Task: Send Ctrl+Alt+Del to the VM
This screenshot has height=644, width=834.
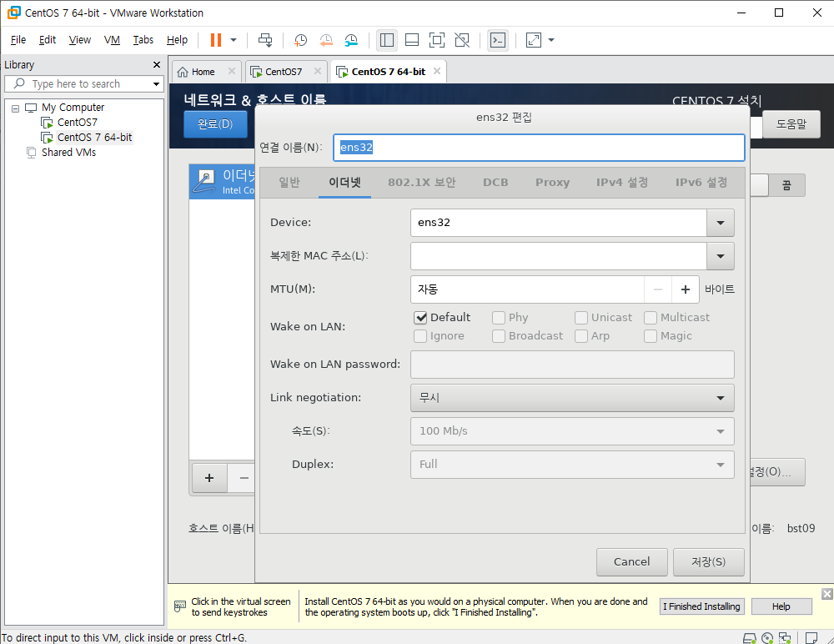Action: [265, 40]
